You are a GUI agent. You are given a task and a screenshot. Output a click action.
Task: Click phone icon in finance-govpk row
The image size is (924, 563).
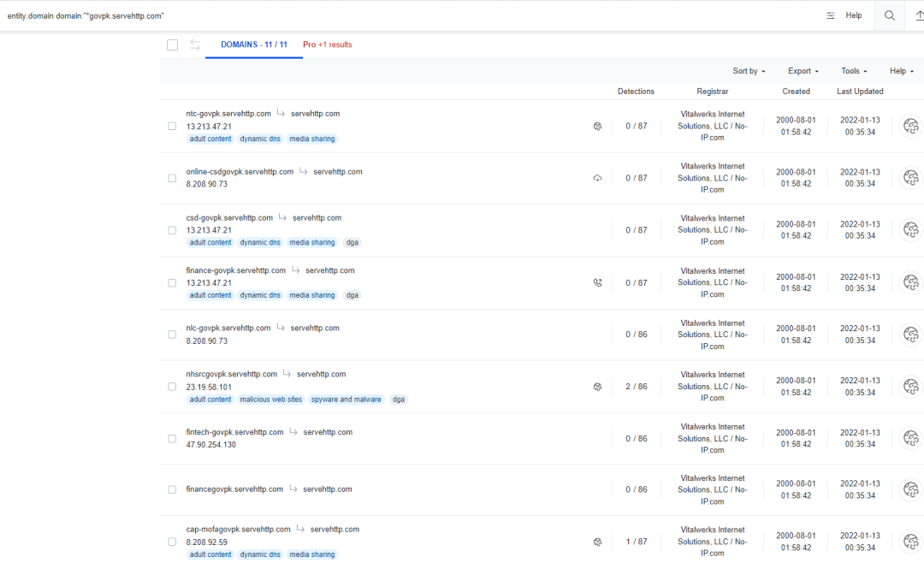tap(597, 282)
